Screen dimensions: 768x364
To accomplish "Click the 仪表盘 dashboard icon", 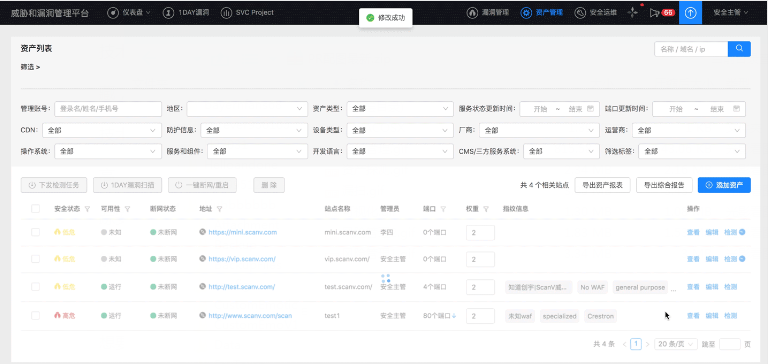I will pyautogui.click(x=112, y=13).
